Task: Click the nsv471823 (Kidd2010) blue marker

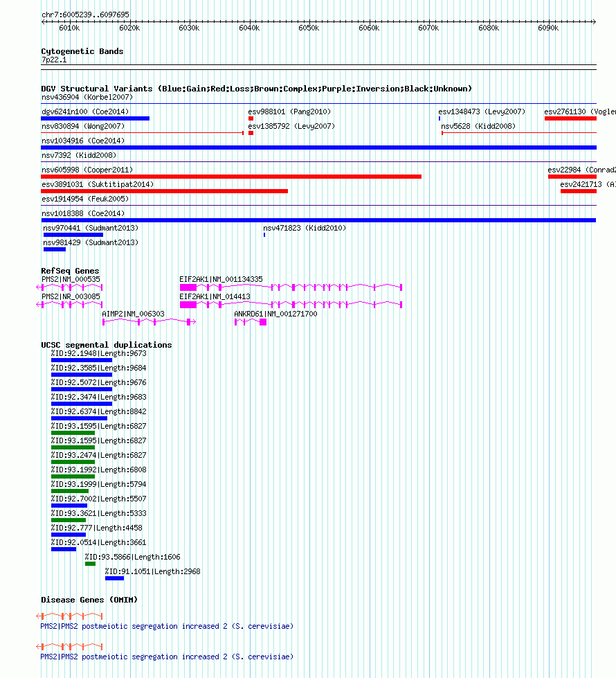Action: tap(264, 235)
